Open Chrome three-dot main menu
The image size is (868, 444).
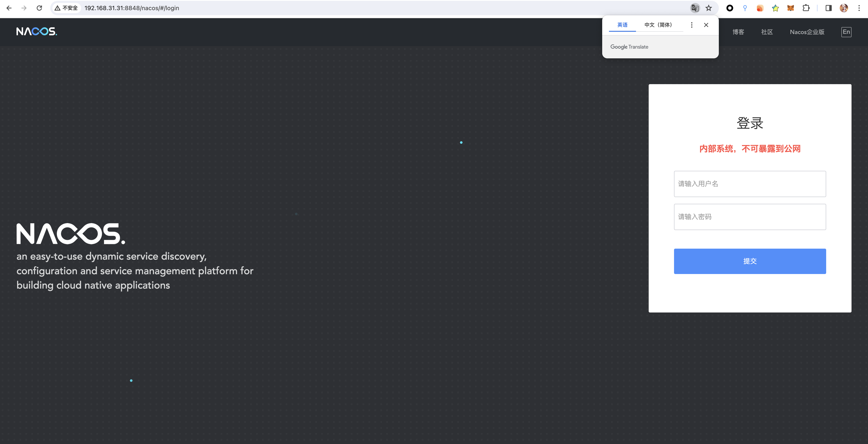[859, 8]
